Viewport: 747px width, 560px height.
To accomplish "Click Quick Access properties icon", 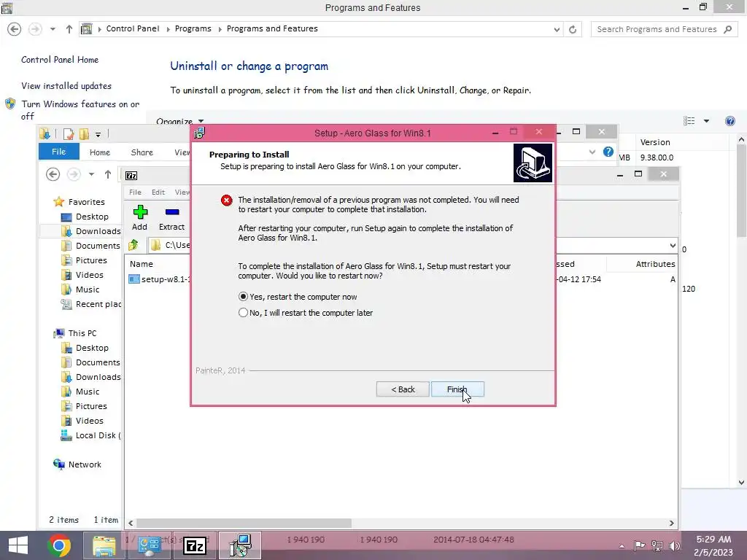I will click(68, 134).
